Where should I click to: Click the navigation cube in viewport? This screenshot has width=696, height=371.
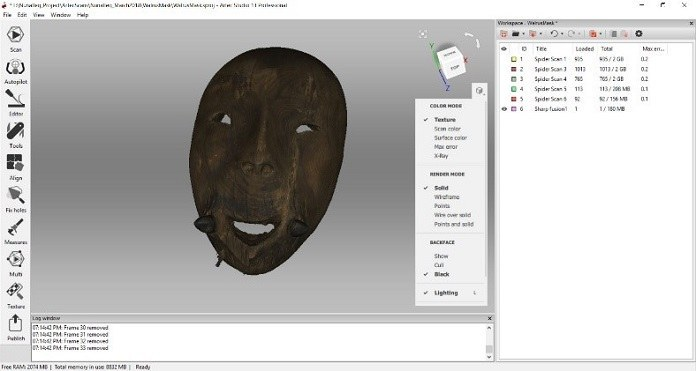click(x=451, y=62)
